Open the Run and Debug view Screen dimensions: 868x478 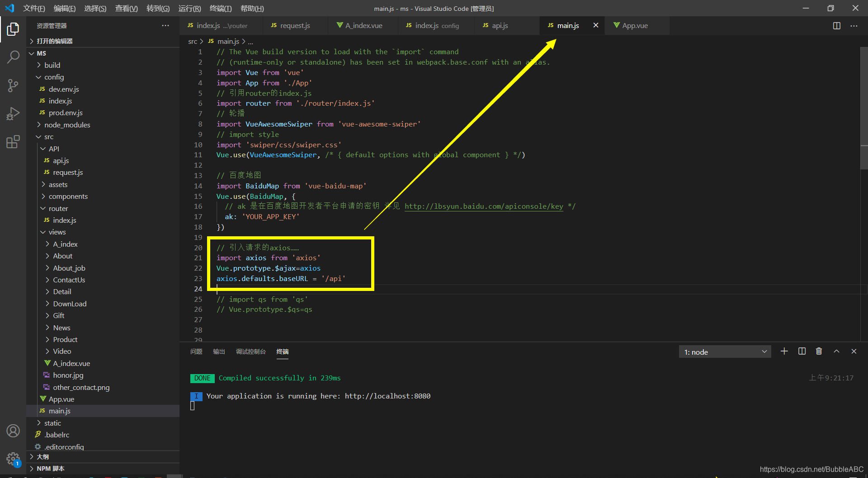pos(13,113)
